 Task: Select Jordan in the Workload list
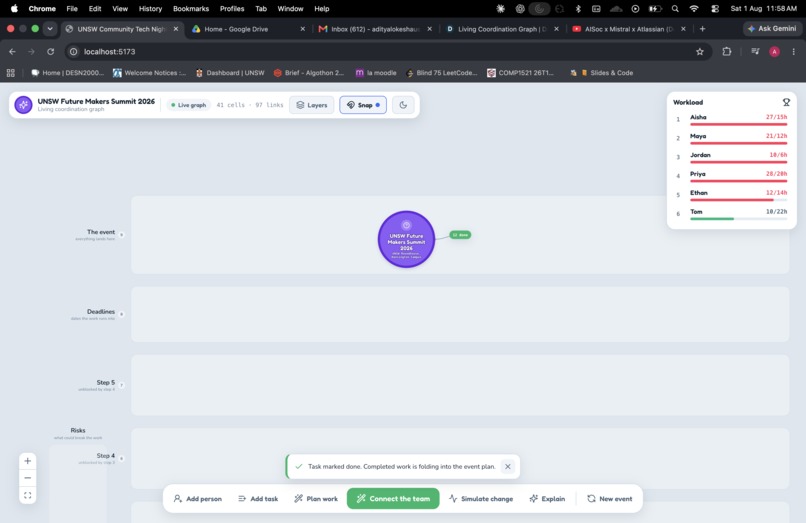point(731,157)
